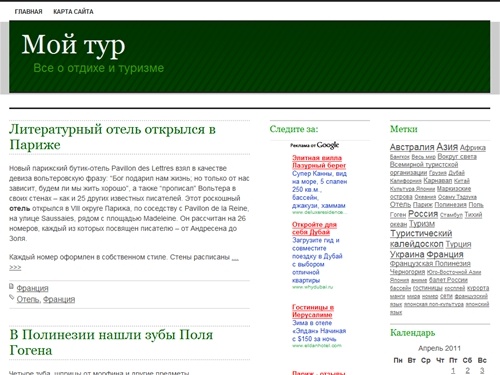Click the Следите за: heading
This screenshot has width=500, height=375.
[294, 129]
